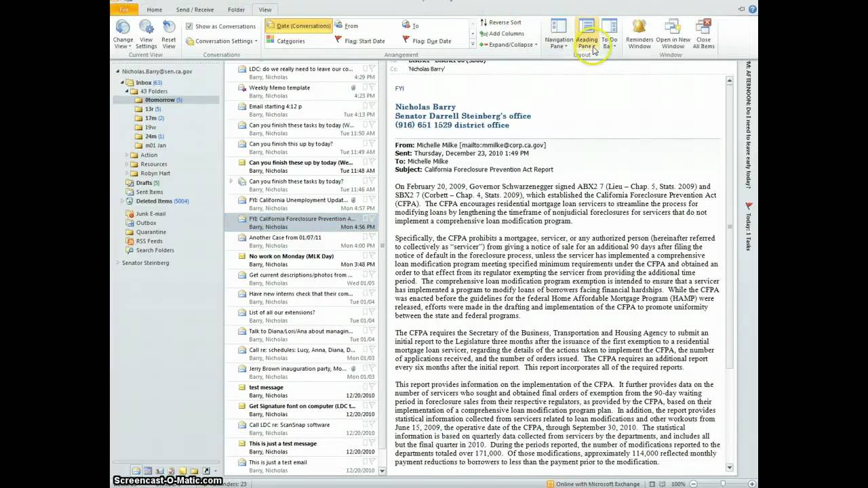
Task: Open the Drafts folder
Action: point(144,183)
